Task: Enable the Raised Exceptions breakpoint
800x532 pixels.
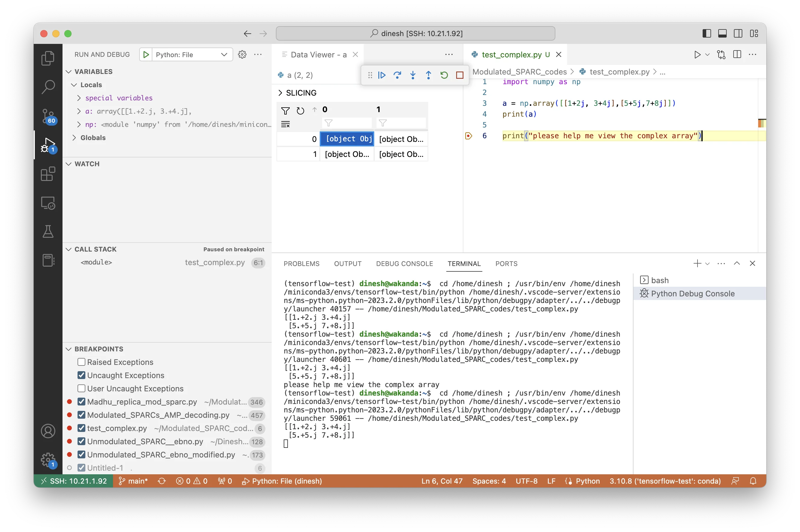Action: (81, 362)
